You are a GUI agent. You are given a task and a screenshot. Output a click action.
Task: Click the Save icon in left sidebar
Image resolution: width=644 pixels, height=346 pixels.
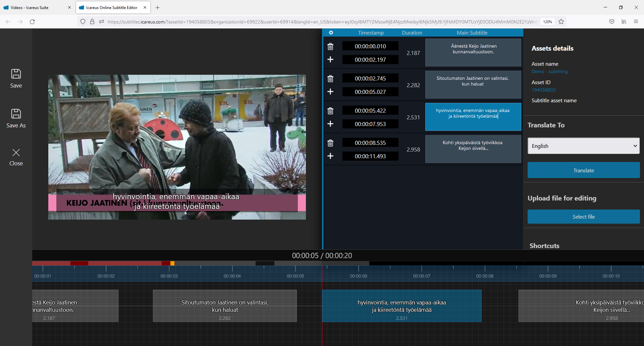click(16, 74)
